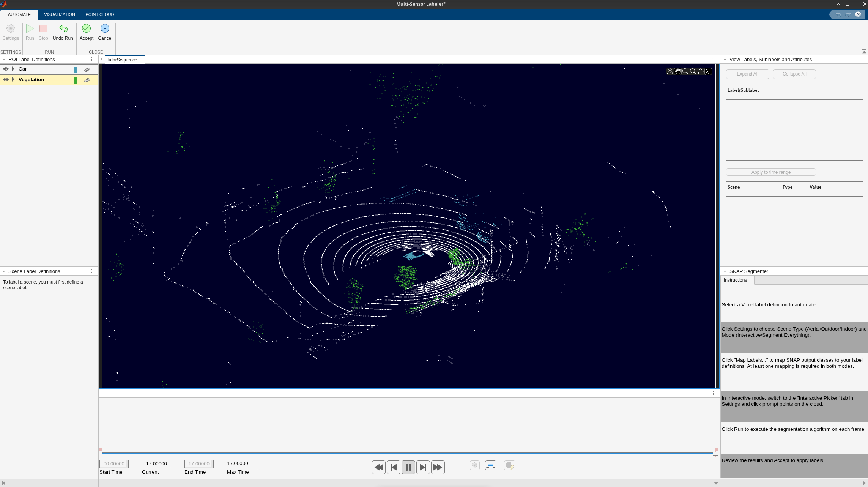Image resolution: width=868 pixels, height=487 pixels.
Task: Collapse the axes toolbar with double chevron
Action: [x=708, y=71]
